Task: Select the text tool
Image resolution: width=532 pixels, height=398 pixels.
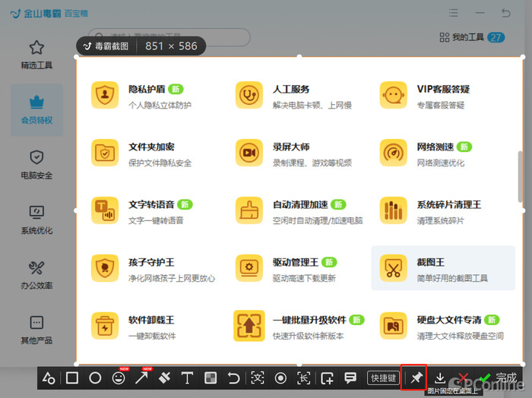Action: [x=187, y=377]
